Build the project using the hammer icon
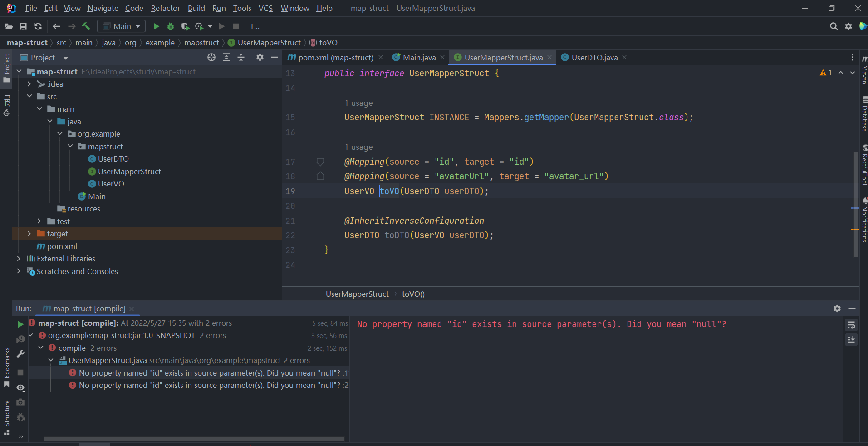The height and width of the screenshot is (446, 868). point(86,26)
